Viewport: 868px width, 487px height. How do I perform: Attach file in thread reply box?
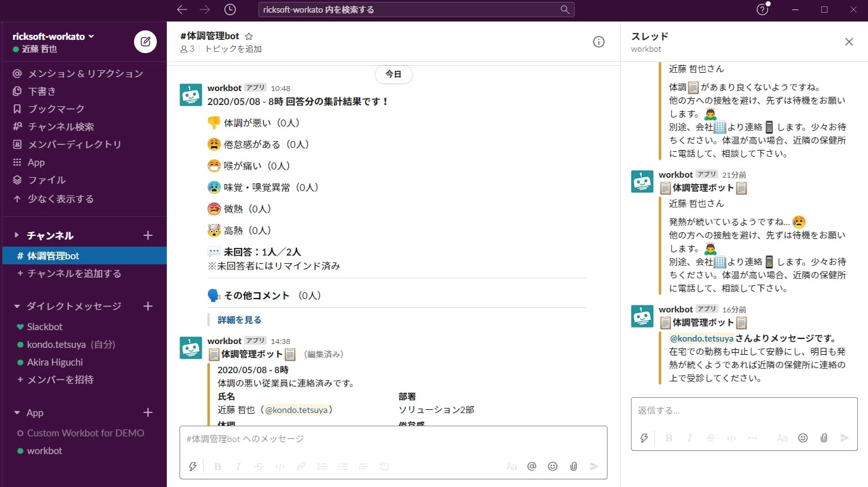[x=824, y=438]
